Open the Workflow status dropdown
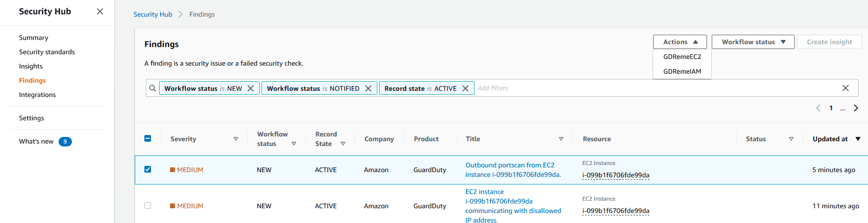Image resolution: width=868 pixels, height=223 pixels. pos(753,42)
